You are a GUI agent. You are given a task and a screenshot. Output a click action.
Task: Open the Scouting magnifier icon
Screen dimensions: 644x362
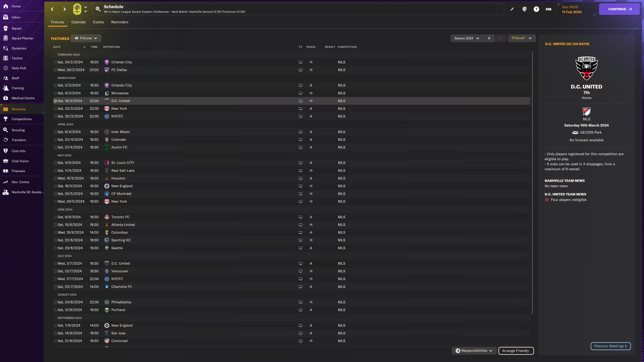(x=6, y=130)
